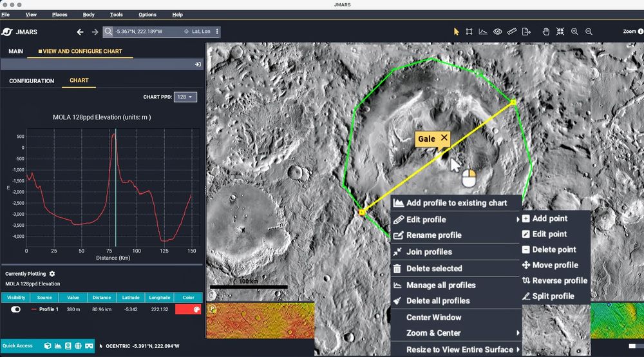Expand the Zoom & Center submenu
This screenshot has height=357, width=644.
(x=456, y=333)
